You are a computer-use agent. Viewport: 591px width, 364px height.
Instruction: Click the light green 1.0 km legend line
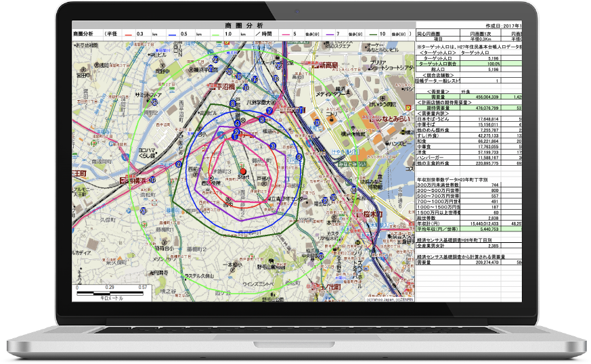[x=215, y=35]
